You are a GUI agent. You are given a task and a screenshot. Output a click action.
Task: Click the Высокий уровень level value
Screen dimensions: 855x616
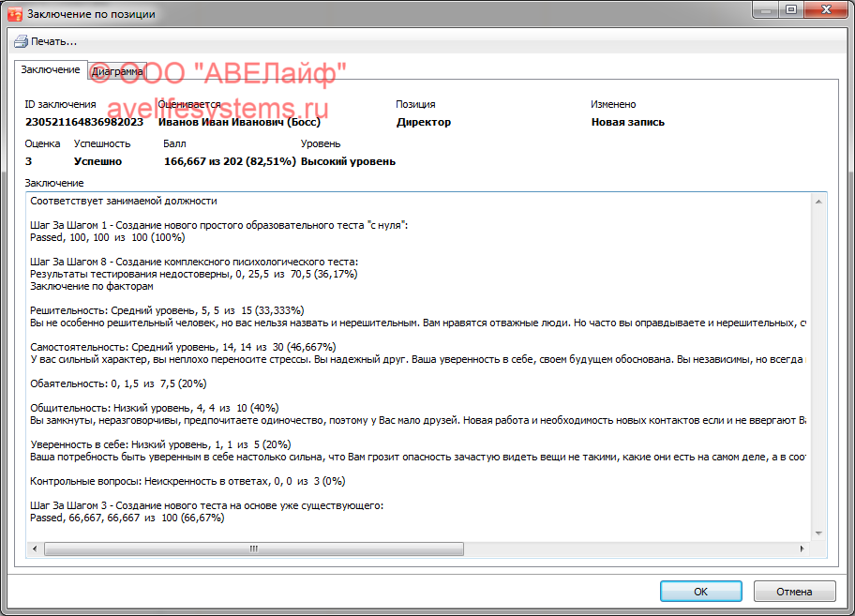[348, 161]
